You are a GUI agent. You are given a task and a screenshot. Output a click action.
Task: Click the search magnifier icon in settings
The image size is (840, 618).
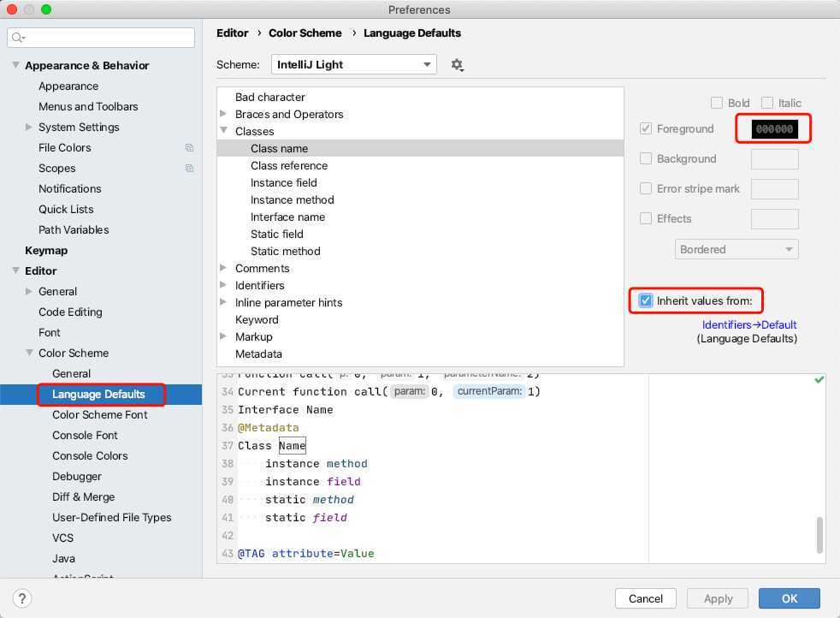coord(18,37)
